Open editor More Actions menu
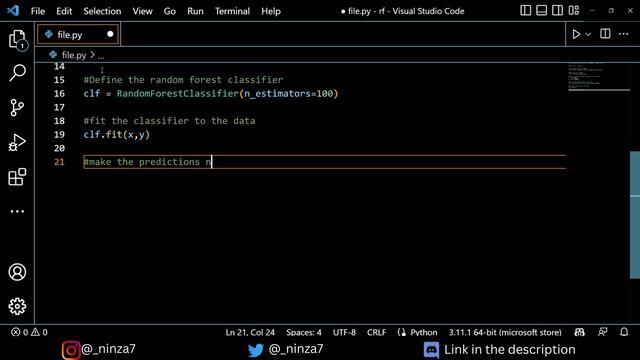The height and width of the screenshot is (360, 640). (x=624, y=34)
